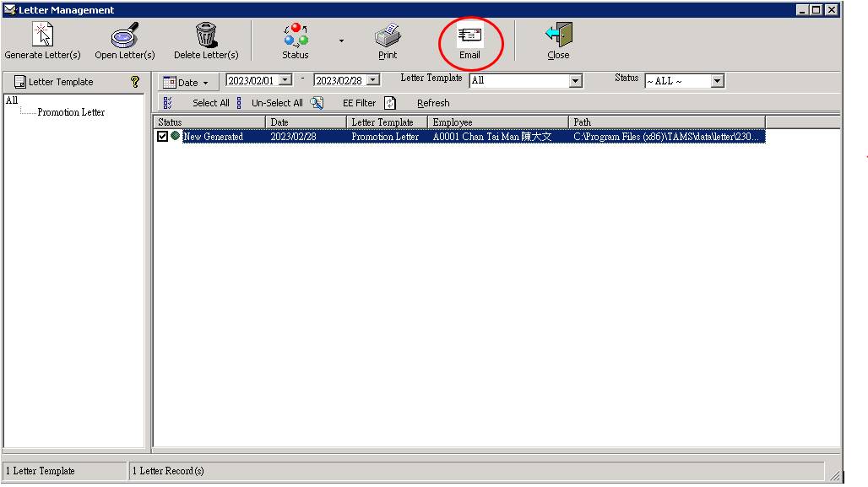Screen dimensions: 868x487
Task: Click the Delete Letter(s) trash bin
Action: click(x=206, y=35)
